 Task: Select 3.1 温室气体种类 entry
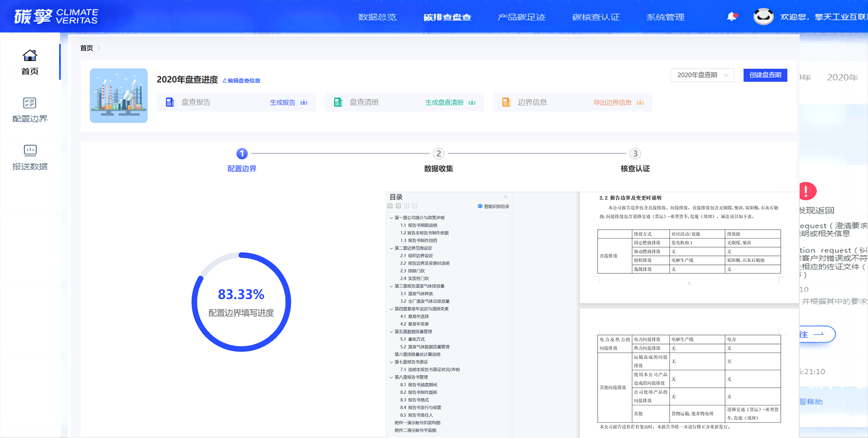click(x=416, y=294)
